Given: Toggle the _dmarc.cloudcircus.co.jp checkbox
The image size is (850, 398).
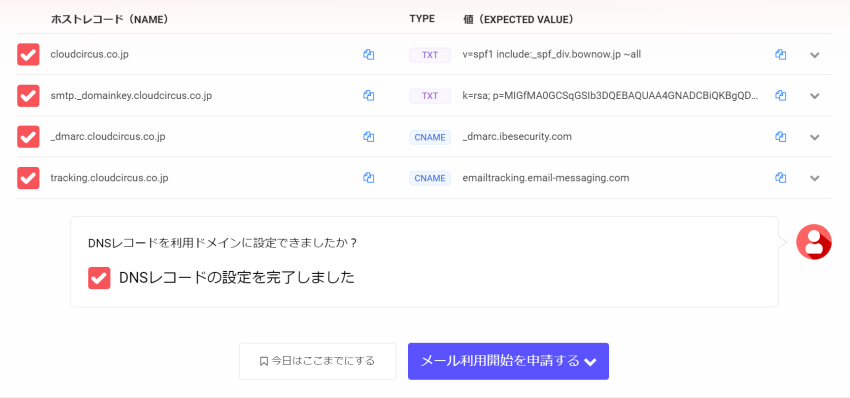Looking at the screenshot, I should pyautogui.click(x=28, y=137).
